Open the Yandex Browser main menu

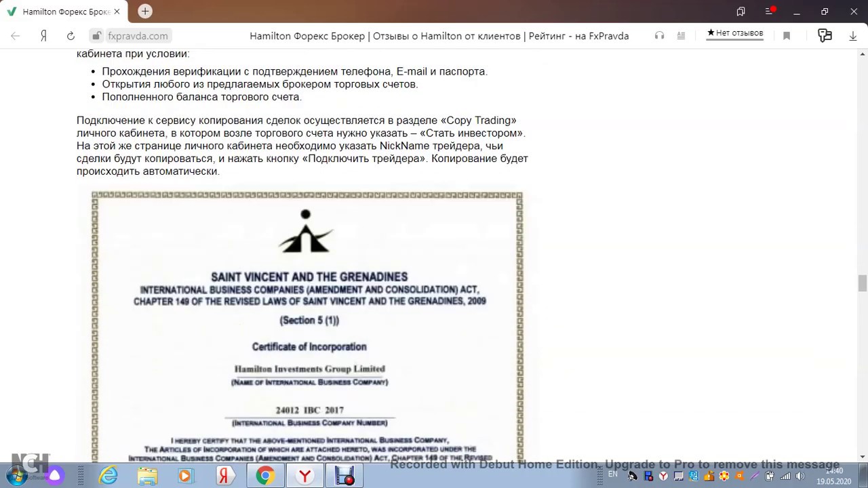(x=769, y=12)
